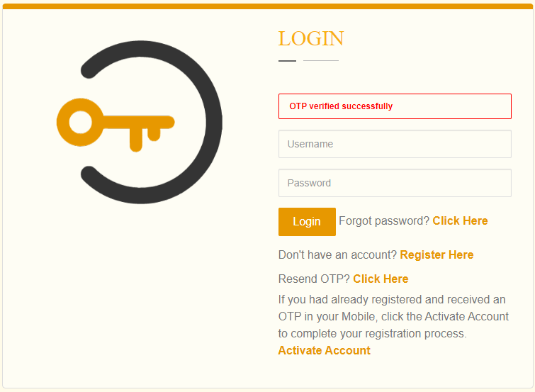Click the decorative underline below LOGIN

(x=308, y=61)
